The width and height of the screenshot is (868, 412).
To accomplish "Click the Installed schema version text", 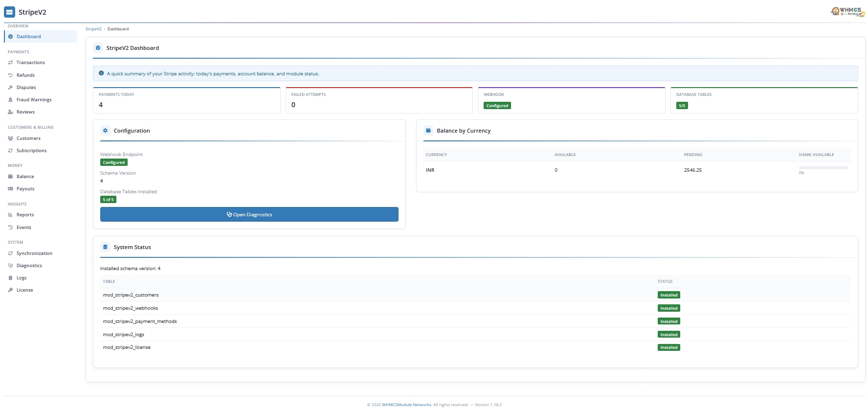I will coord(131,269).
